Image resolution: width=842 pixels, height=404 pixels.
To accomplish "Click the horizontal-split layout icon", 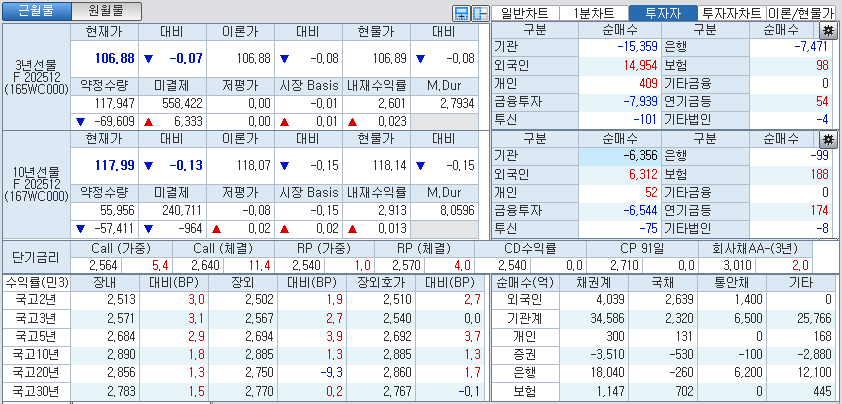I will [461, 13].
